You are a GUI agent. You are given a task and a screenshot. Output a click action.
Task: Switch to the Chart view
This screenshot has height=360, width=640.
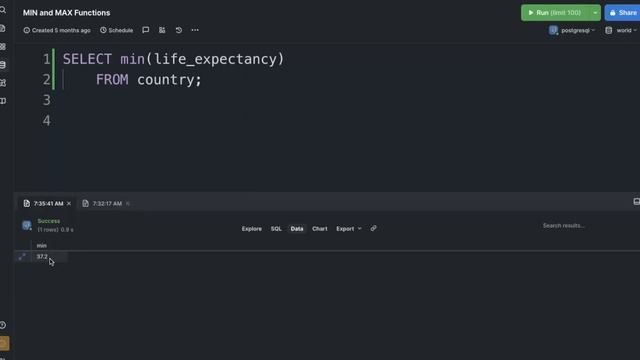click(320, 229)
